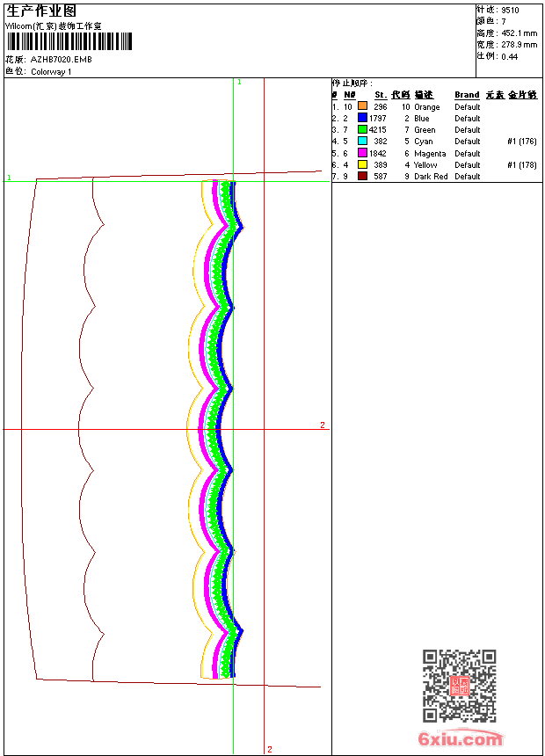Click the barcode under the Wilcom title
The image size is (545, 756).
69,41
